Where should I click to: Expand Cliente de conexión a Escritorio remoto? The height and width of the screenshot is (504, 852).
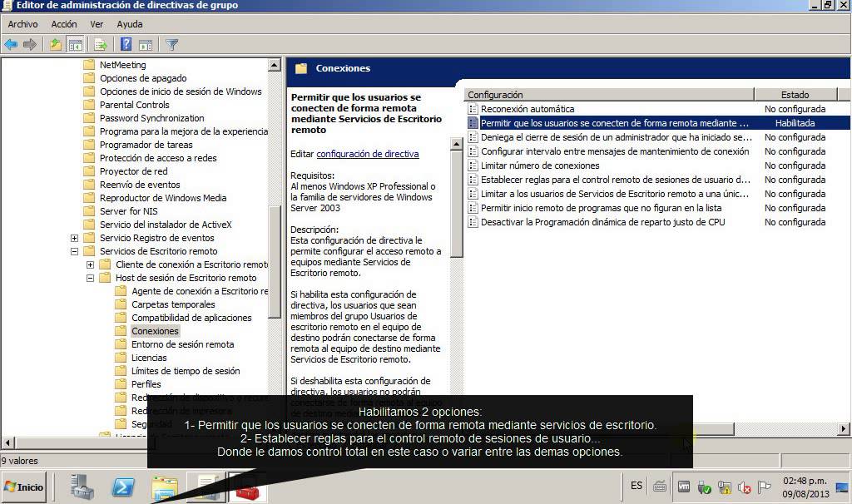click(x=90, y=264)
